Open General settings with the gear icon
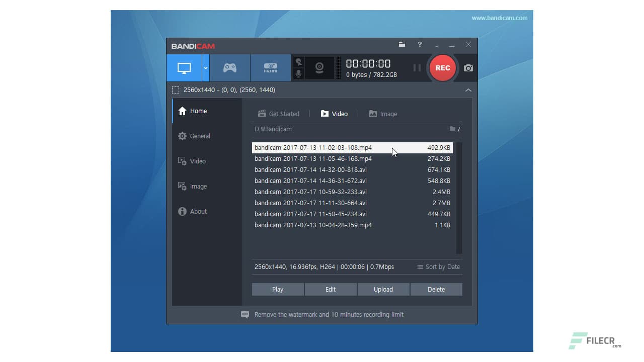644x362 pixels. [200, 136]
